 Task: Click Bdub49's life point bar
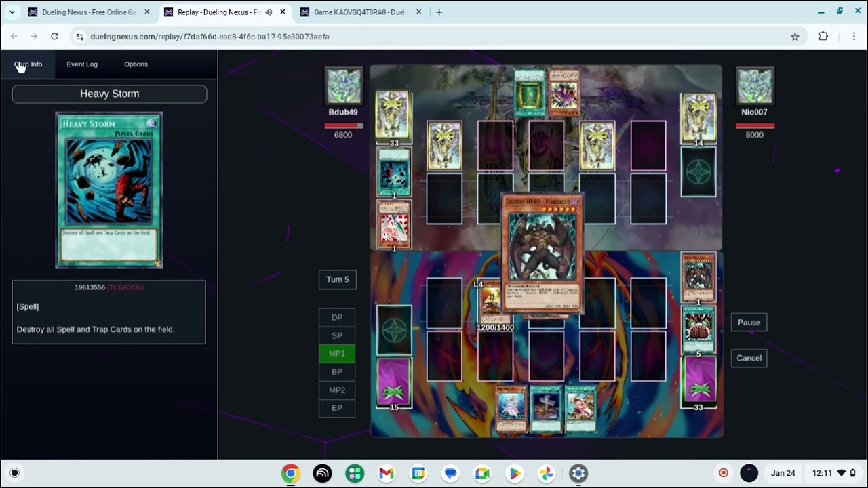344,125
